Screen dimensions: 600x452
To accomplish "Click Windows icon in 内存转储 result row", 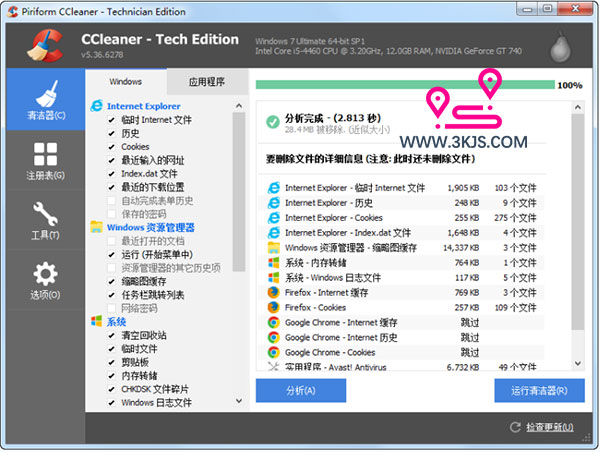I will tap(274, 262).
